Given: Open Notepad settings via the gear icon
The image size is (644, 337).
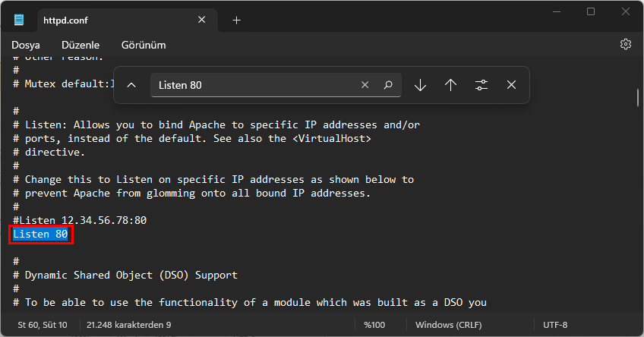Looking at the screenshot, I should [x=626, y=45].
